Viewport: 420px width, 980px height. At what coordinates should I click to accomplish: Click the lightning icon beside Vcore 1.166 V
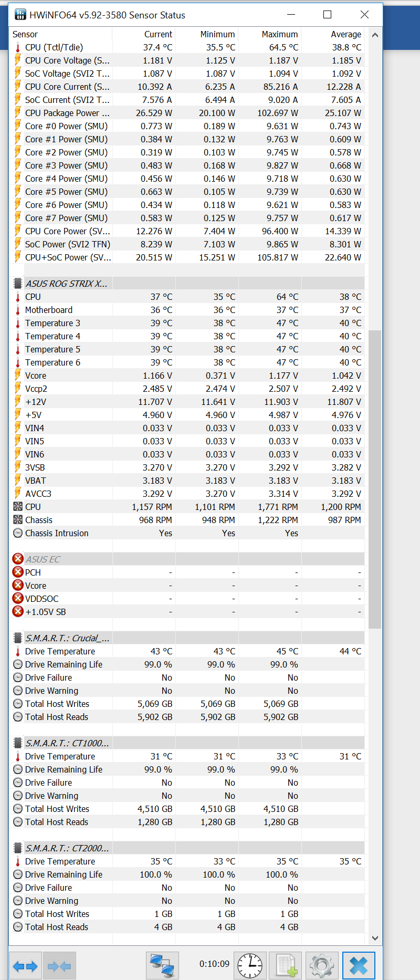(x=18, y=376)
